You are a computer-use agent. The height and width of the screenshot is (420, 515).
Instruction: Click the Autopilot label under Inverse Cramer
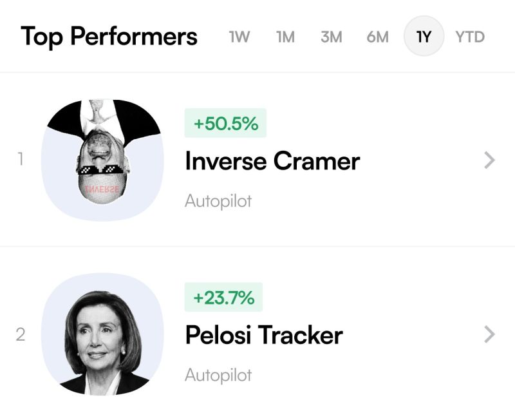point(218,201)
